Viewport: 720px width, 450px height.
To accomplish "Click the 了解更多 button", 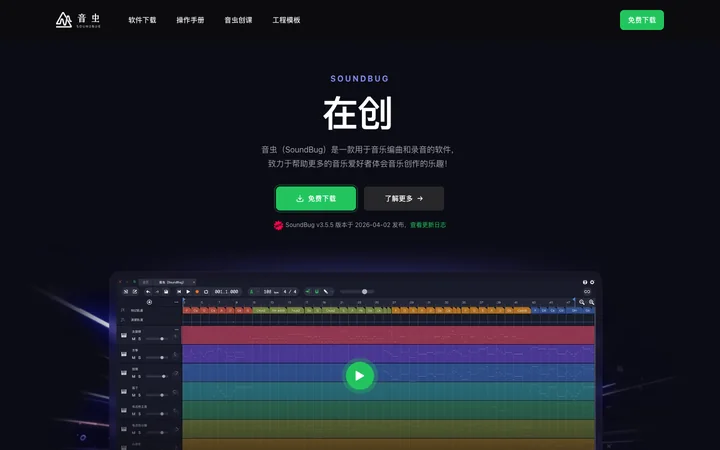I will pos(404,198).
